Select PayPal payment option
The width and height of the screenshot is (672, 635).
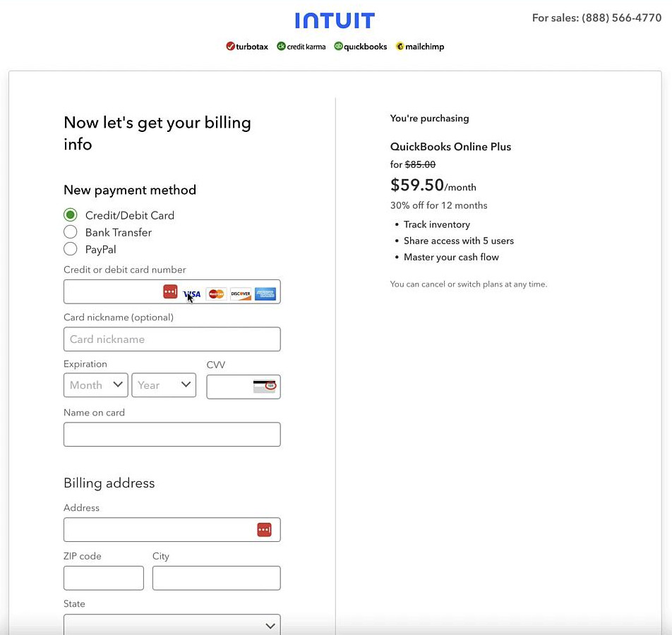pos(71,249)
